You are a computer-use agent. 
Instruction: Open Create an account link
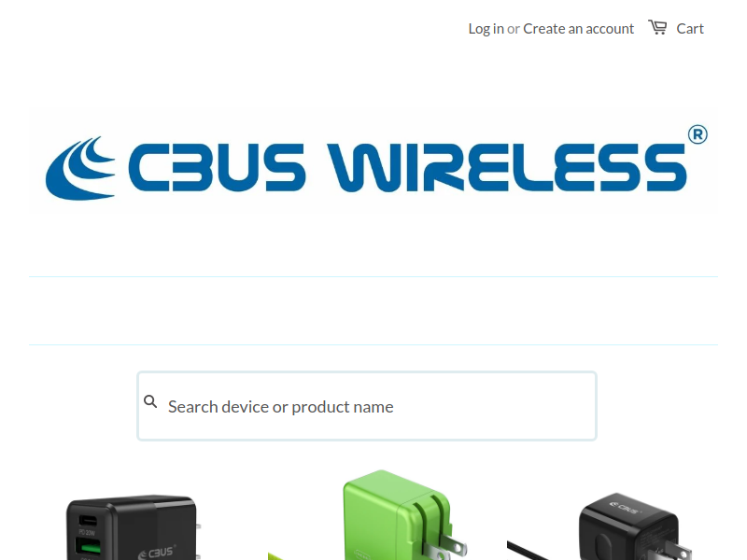pyautogui.click(x=578, y=29)
